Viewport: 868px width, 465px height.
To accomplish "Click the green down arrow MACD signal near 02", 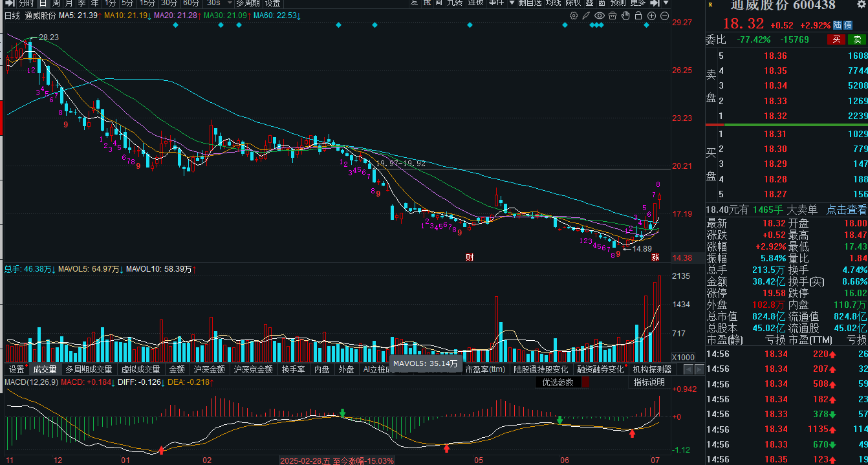I will pos(343,413).
